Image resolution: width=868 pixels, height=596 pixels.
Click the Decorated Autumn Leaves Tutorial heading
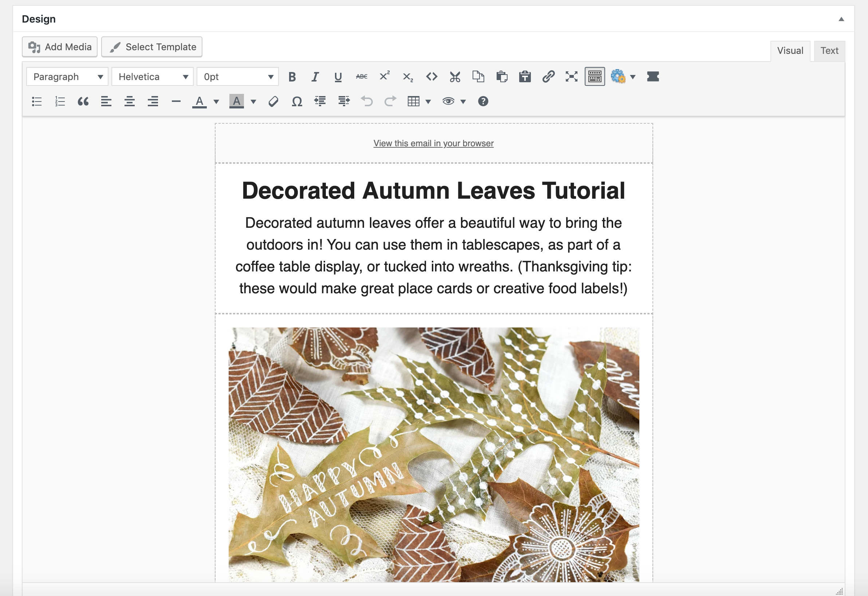433,191
